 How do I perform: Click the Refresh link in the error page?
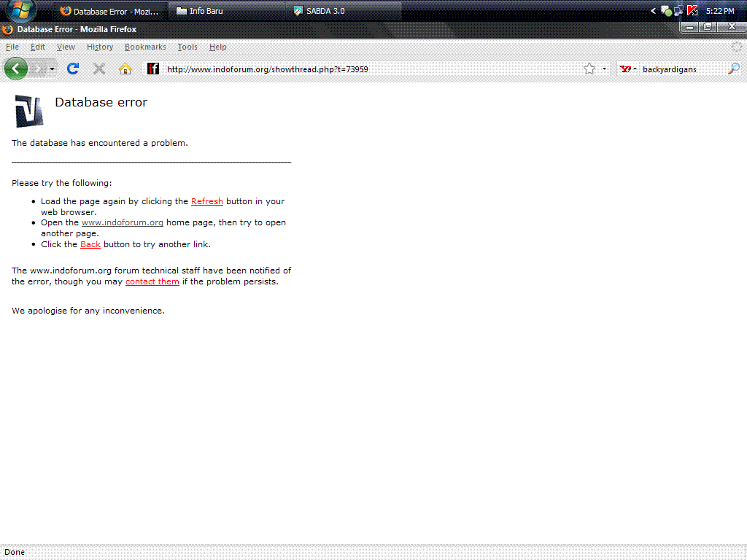[206, 201]
